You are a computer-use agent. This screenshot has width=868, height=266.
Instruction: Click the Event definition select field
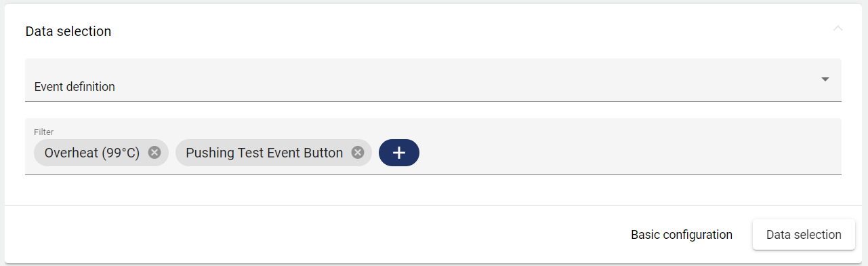tap(433, 80)
